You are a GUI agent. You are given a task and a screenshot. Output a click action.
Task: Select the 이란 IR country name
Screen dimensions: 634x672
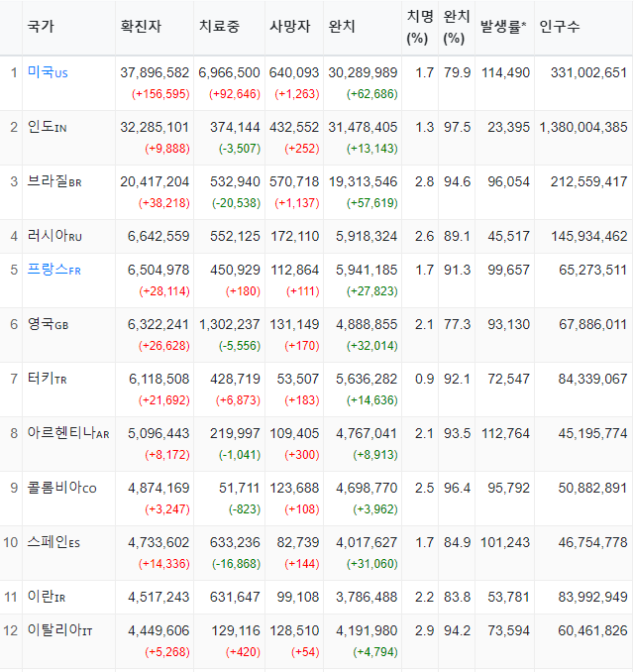point(47,597)
